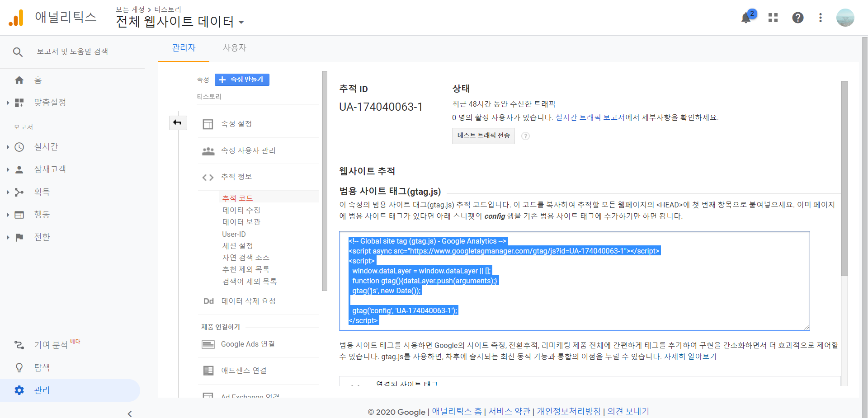Click the 속성 사용자 관리 people icon
Viewport: 868px width, 418px height.
[208, 151]
